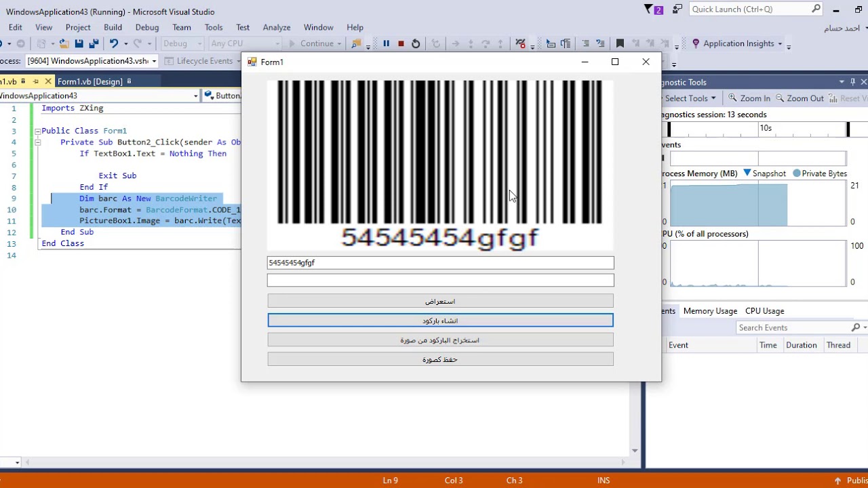Click the Quick Launch search magnifier
The width and height of the screenshot is (868, 488).
coord(816,9)
